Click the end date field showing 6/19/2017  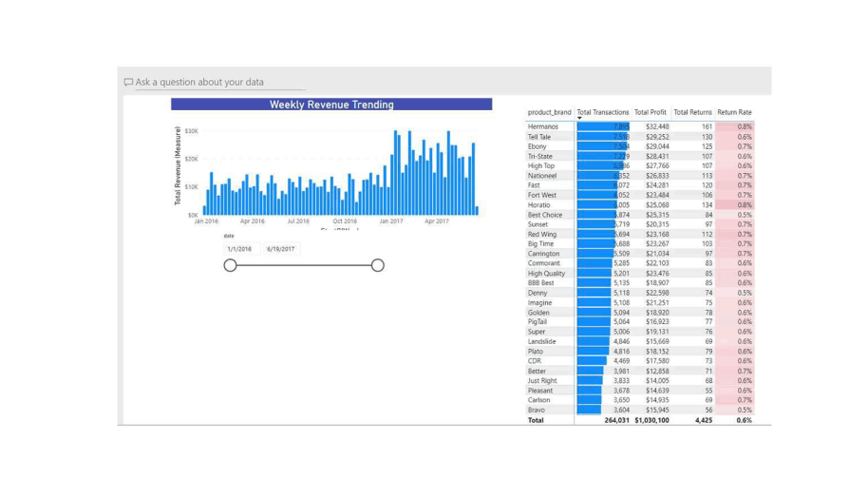(282, 249)
